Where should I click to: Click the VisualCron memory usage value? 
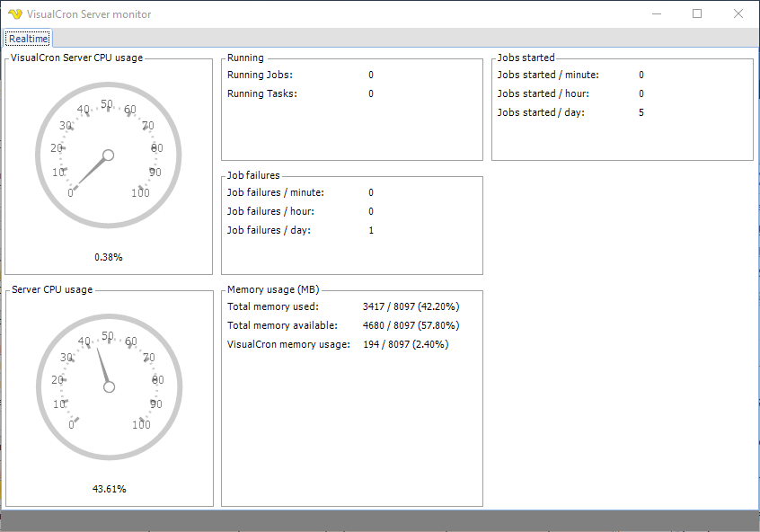tap(405, 344)
